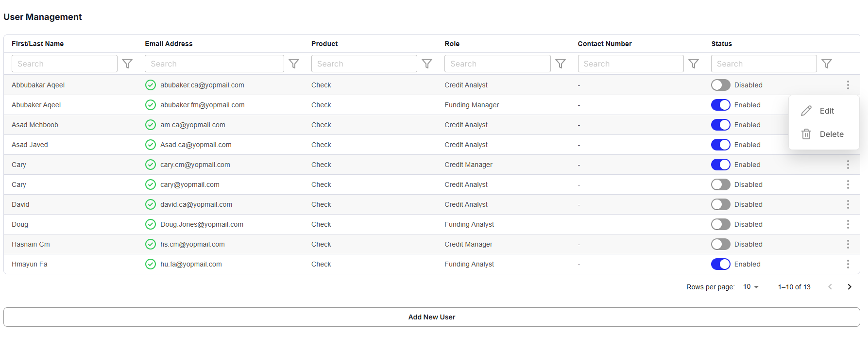Image resolution: width=868 pixels, height=350 pixels.
Task: Choose Delete from the row context menu
Action: (x=824, y=134)
